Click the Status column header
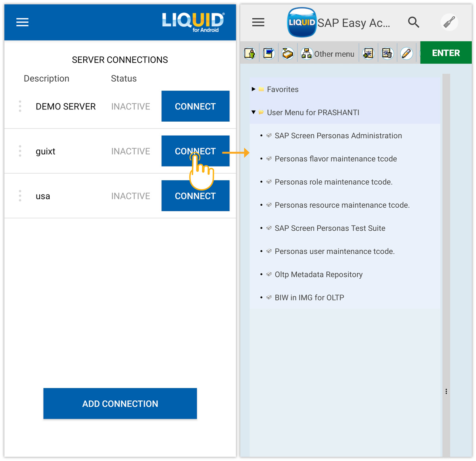Screen dimensions: 476x461 [x=124, y=78]
